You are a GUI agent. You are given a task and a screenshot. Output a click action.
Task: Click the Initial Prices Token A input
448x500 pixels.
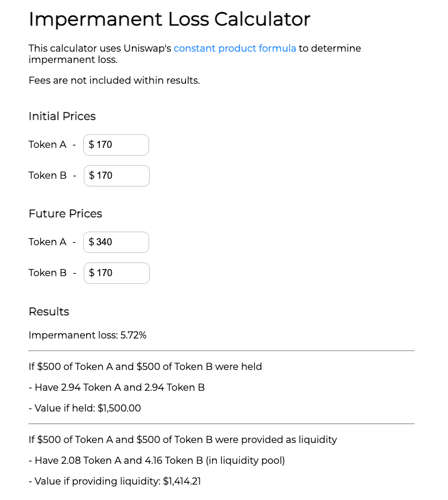click(116, 145)
